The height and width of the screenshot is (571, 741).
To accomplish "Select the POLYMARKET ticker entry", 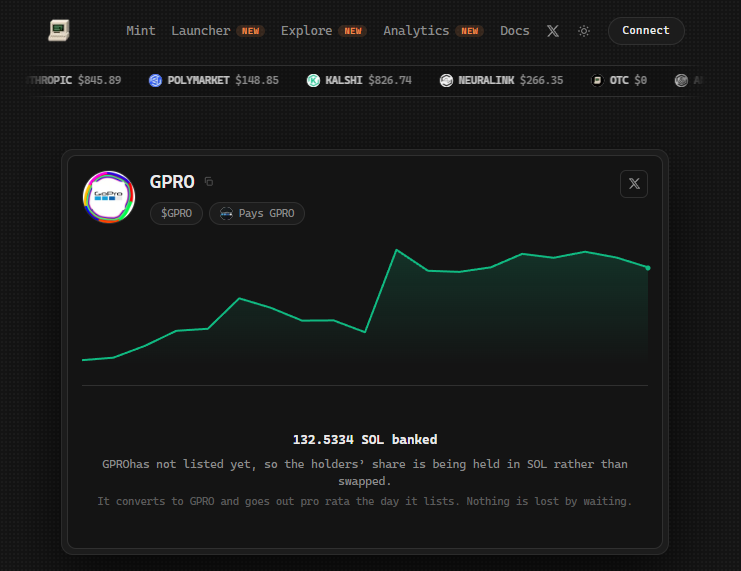I will [x=214, y=80].
